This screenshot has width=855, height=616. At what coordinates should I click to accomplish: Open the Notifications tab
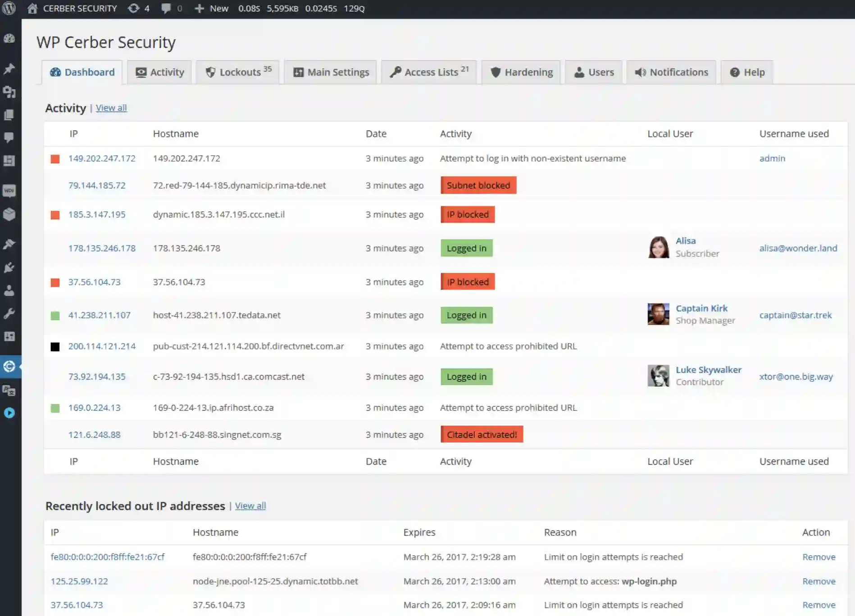[x=671, y=72]
